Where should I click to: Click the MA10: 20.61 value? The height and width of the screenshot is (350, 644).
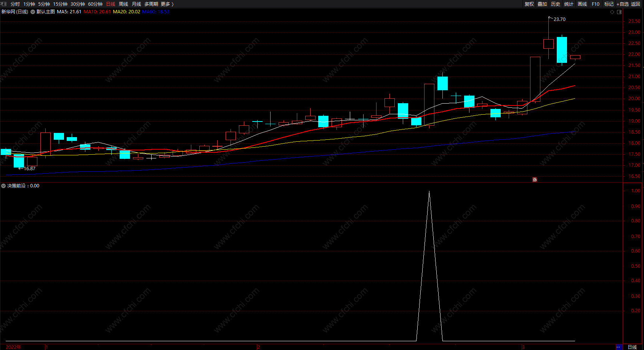pos(97,12)
